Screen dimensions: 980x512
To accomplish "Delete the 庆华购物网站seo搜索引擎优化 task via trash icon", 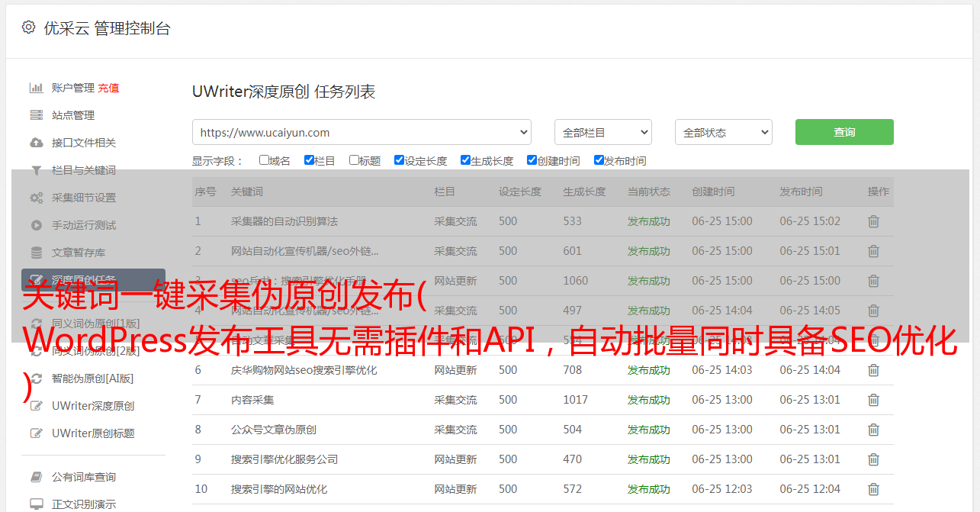I will pos(874,370).
